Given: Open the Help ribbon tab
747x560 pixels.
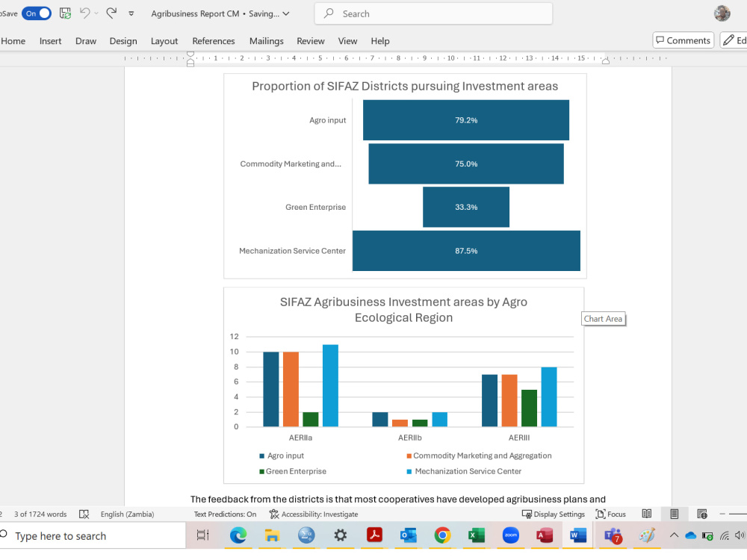Looking at the screenshot, I should (x=380, y=41).
